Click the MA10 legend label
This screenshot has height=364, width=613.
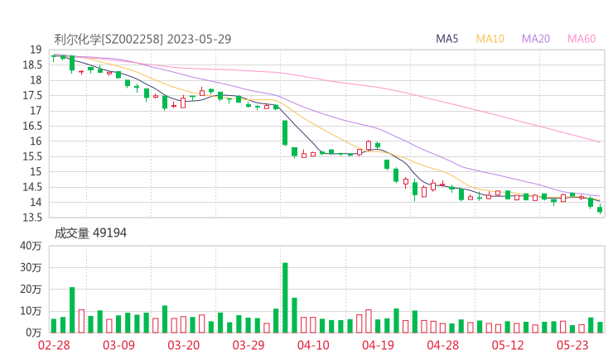pyautogui.click(x=490, y=39)
